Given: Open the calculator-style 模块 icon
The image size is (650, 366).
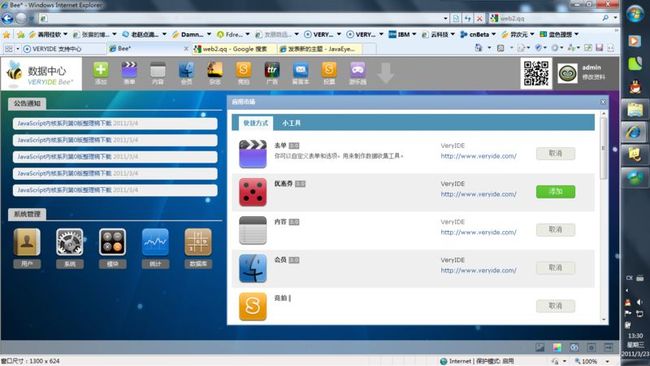Looking at the screenshot, I should [112, 242].
